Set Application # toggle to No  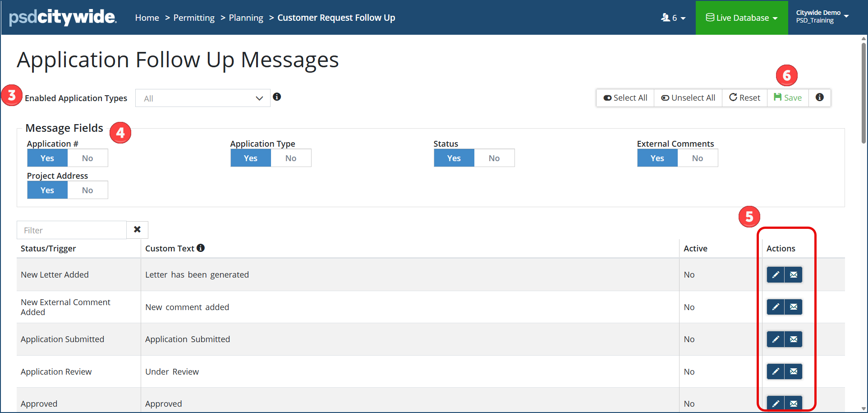87,158
